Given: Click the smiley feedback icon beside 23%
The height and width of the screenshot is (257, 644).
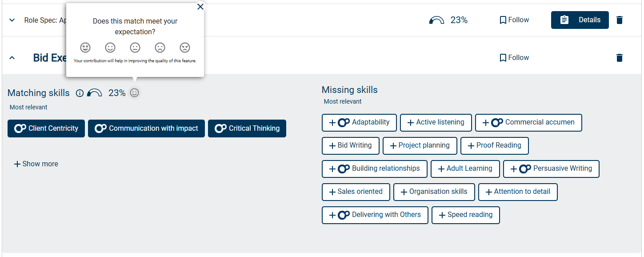Looking at the screenshot, I should pyautogui.click(x=135, y=92).
